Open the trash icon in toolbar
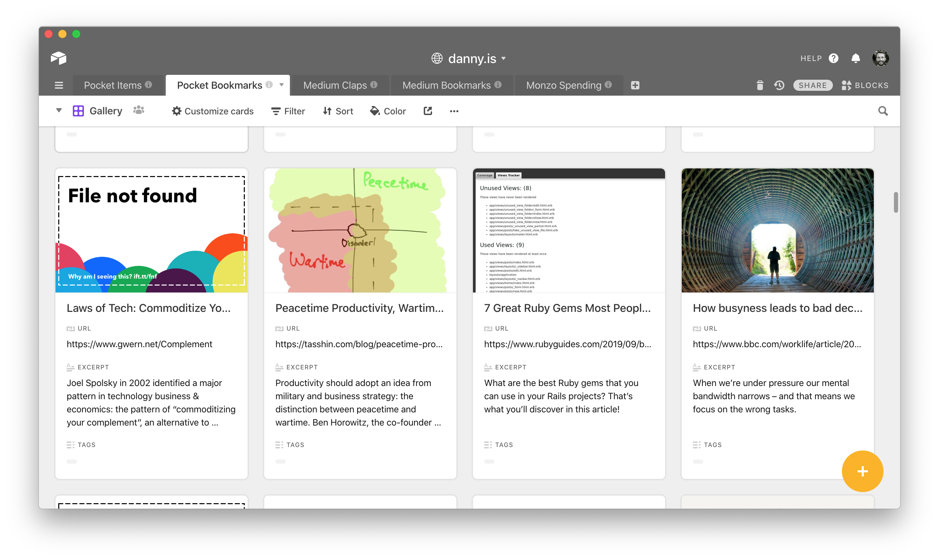This screenshot has width=939, height=560. coord(760,85)
